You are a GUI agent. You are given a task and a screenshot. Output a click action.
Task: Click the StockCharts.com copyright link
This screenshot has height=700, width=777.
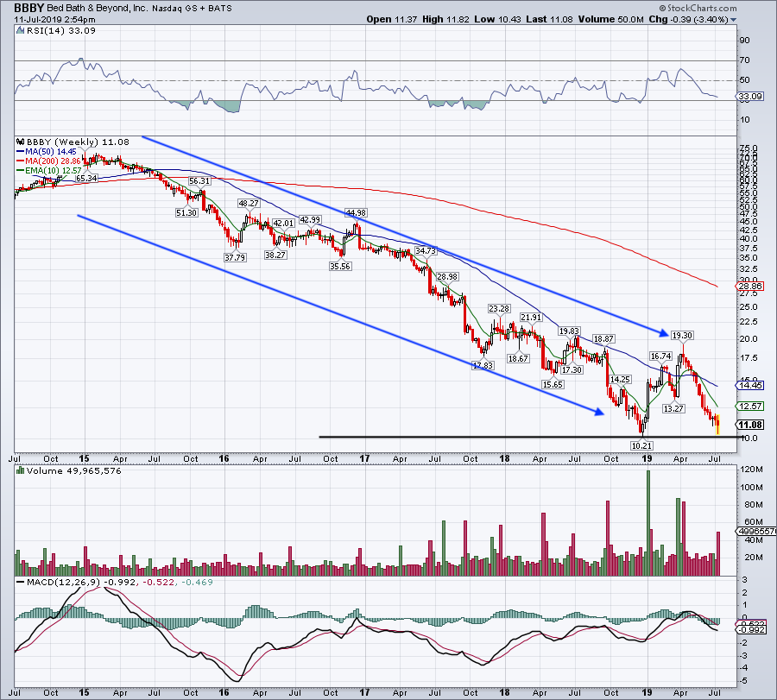[698, 8]
